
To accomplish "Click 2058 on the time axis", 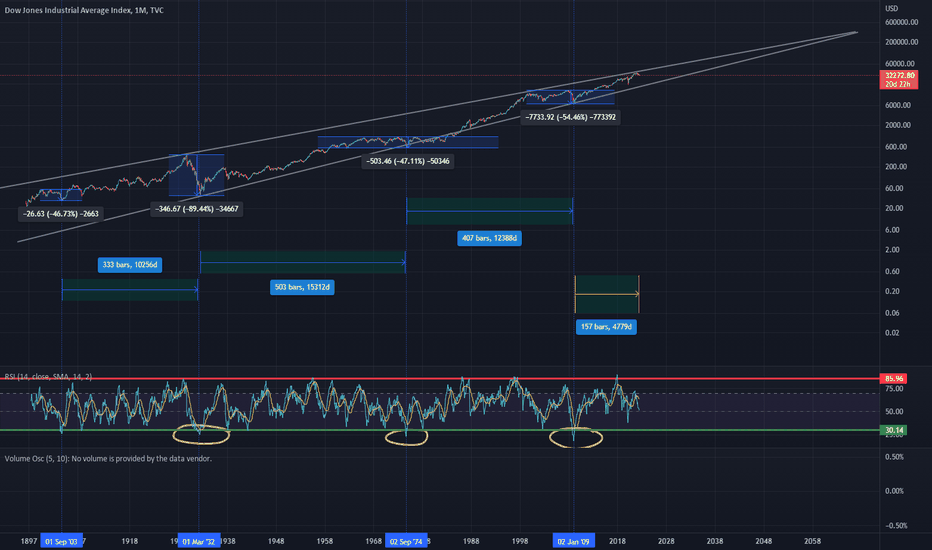I will pos(812,541).
